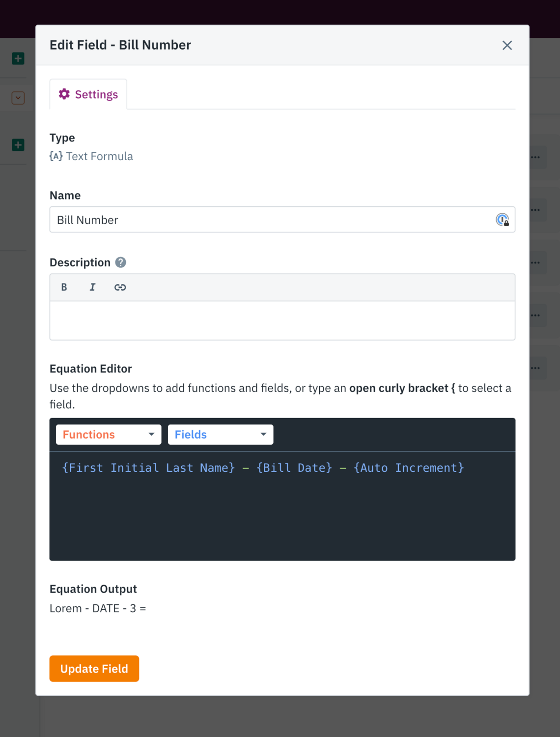This screenshot has height=737, width=560.
Task: Open the Fields dropdown
Action: click(x=221, y=435)
